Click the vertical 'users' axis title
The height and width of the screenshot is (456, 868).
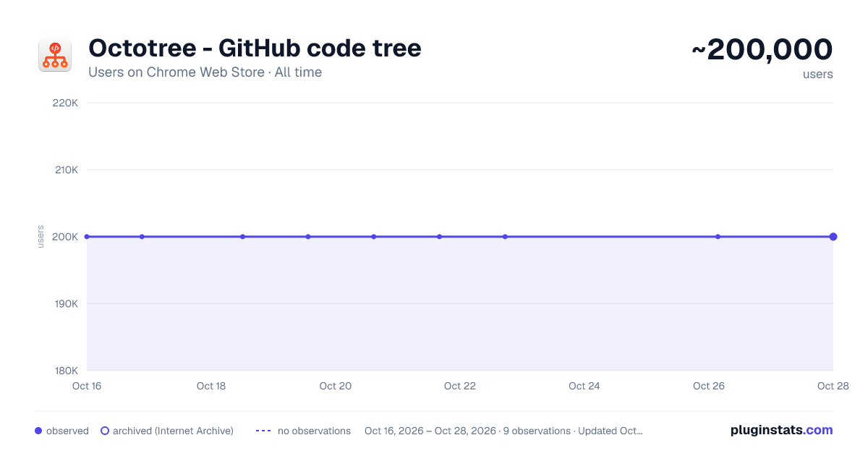(41, 237)
